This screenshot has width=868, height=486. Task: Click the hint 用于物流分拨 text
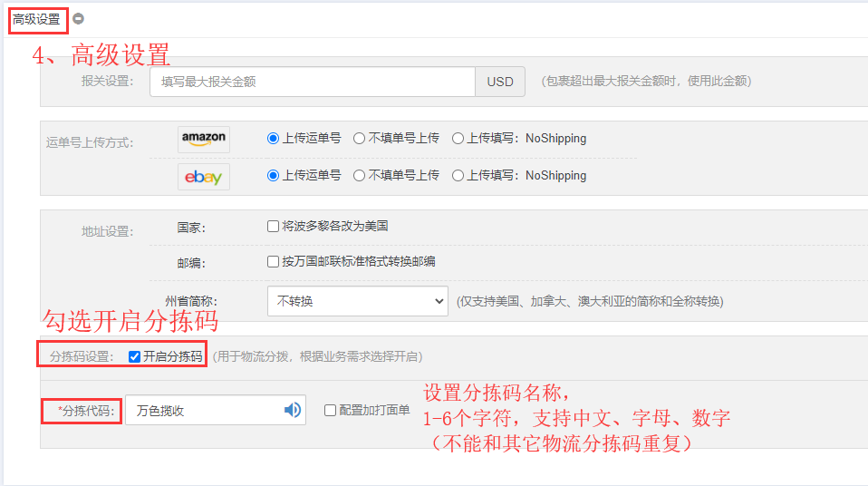point(318,356)
